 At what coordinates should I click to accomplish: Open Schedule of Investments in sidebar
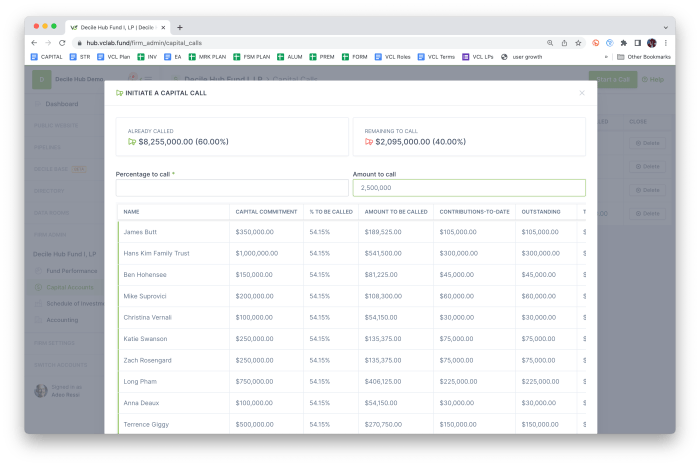tap(69, 304)
